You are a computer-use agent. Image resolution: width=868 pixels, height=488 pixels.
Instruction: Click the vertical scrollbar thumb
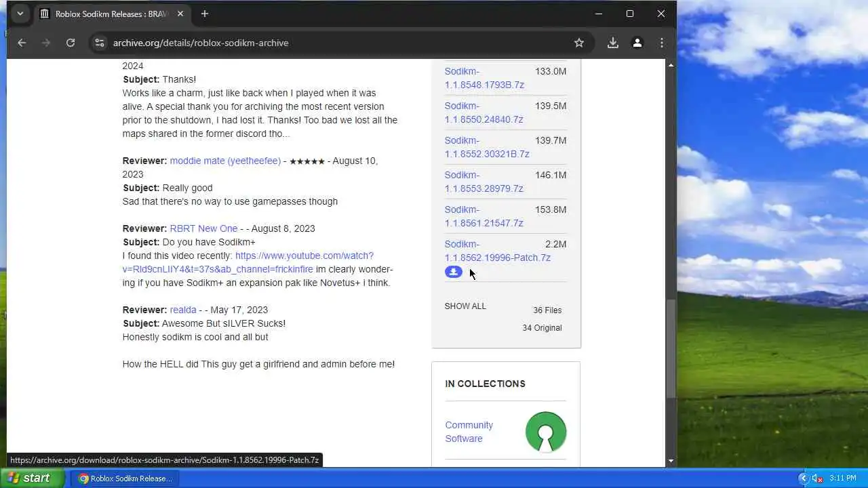[x=671, y=348]
